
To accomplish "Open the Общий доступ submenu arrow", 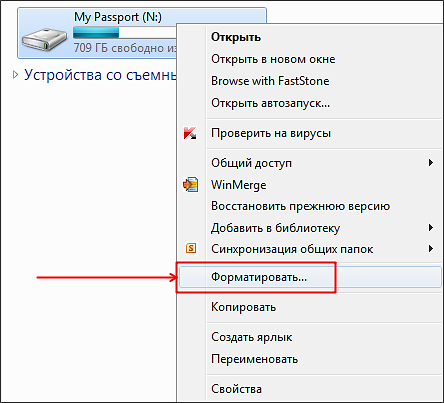I will (431, 163).
